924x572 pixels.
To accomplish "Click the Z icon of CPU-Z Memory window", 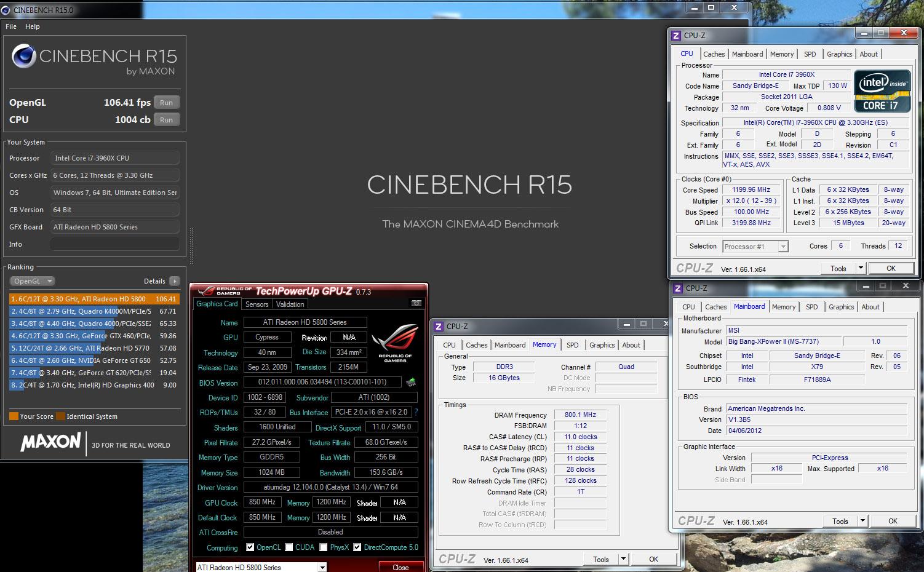I will click(x=439, y=327).
